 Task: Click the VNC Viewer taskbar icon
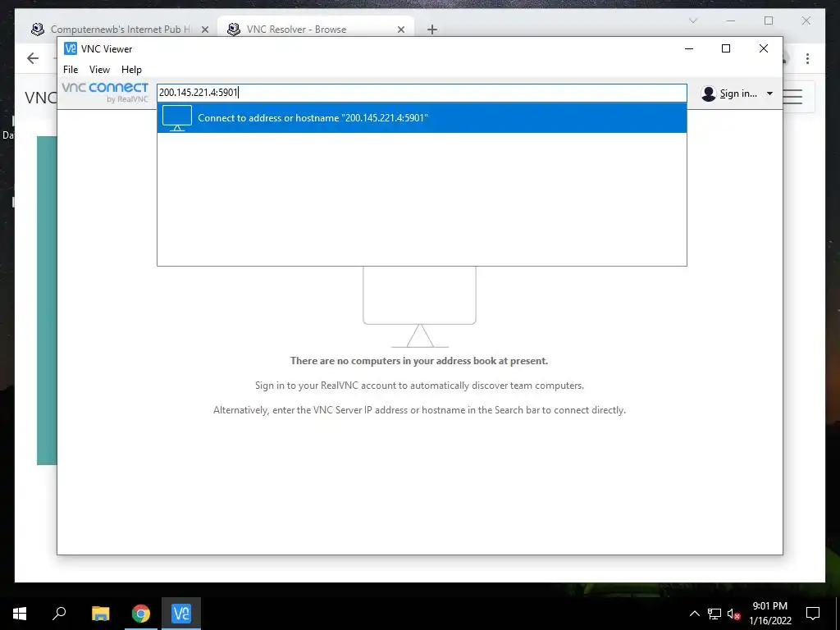[x=181, y=614]
